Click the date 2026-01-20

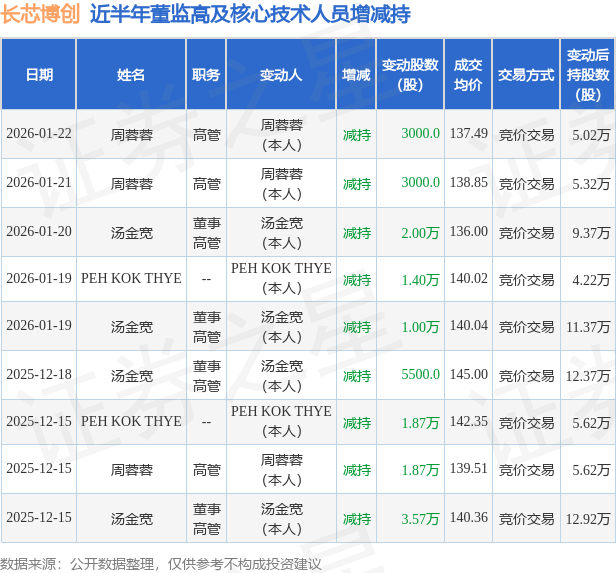click(x=39, y=232)
